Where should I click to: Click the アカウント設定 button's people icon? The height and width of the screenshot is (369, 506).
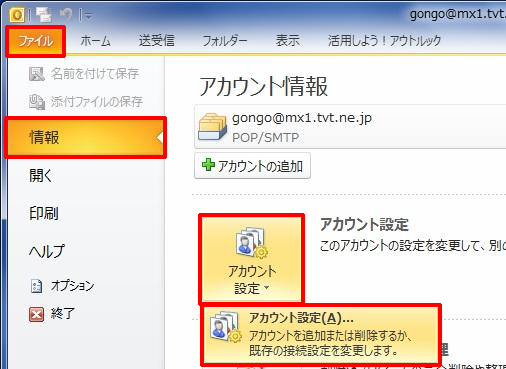point(252,243)
